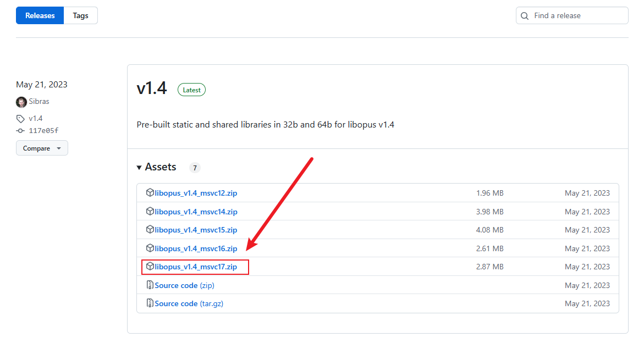Download libopus_v1.4_msvc17.zip
644x343 pixels.
195,267
